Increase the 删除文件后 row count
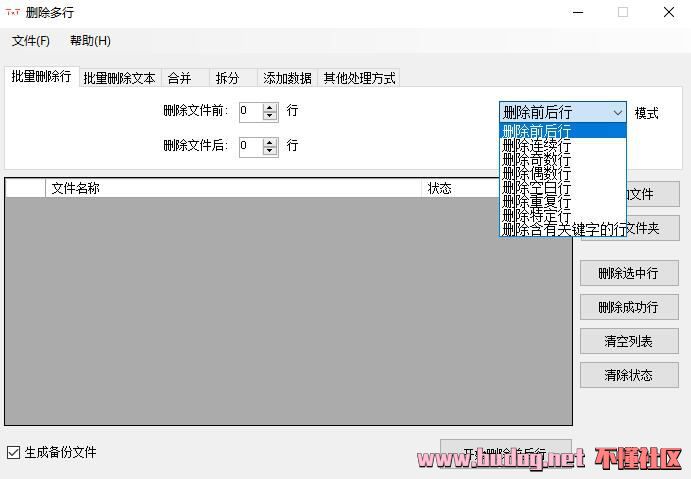 [x=270, y=142]
